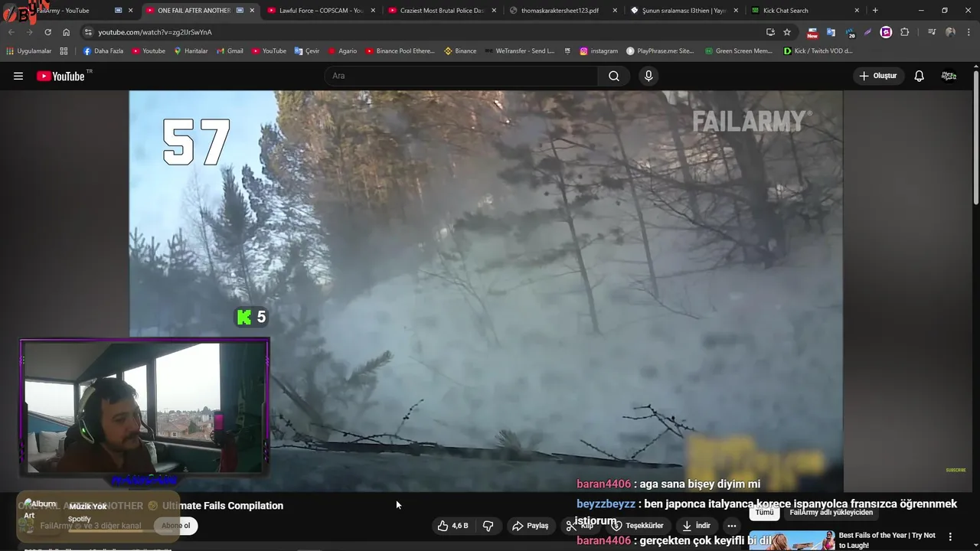View site information icon beside URL
The image size is (980, 551).
tap(88, 32)
